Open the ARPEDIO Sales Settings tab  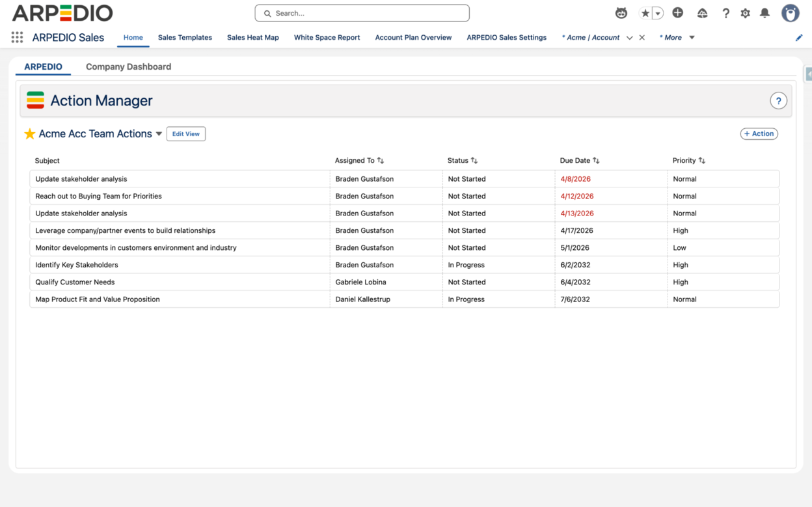[506, 38]
